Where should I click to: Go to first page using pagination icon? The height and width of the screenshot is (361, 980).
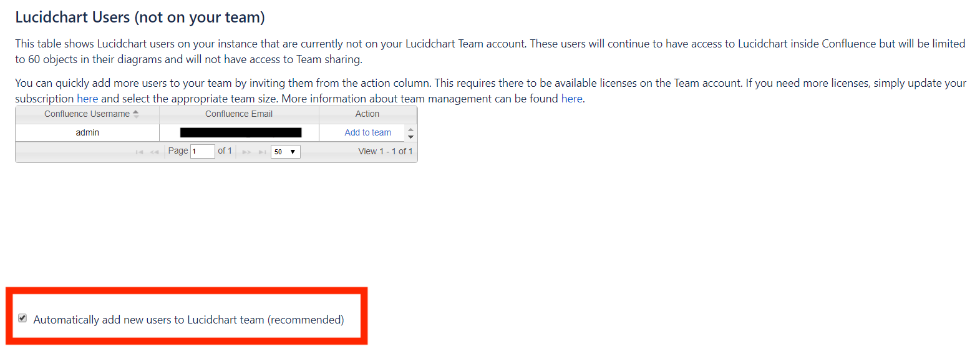click(x=140, y=151)
